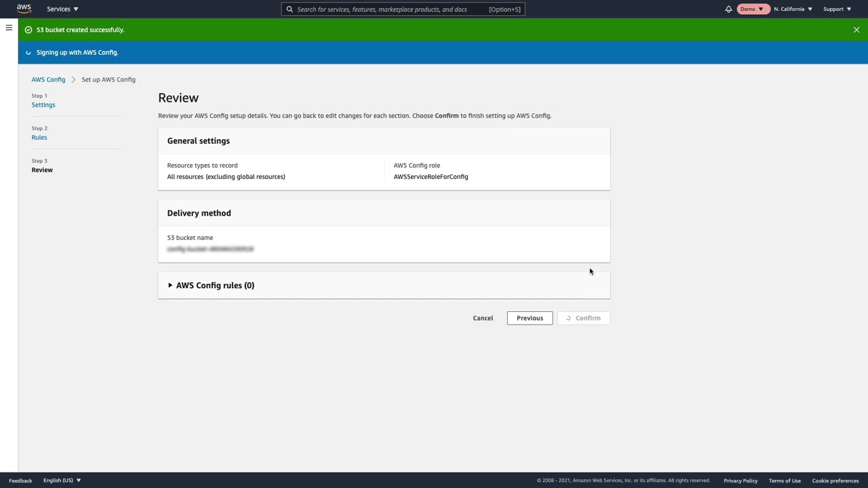The image size is (868, 488).
Task: Click the Delivery method heading
Action: (x=199, y=213)
